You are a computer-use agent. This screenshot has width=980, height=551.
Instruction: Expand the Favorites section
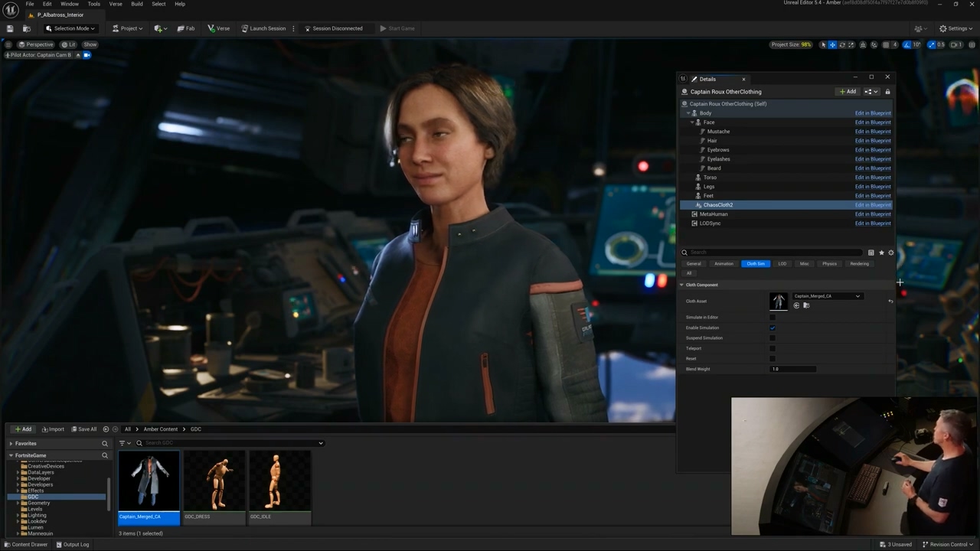tap(11, 443)
